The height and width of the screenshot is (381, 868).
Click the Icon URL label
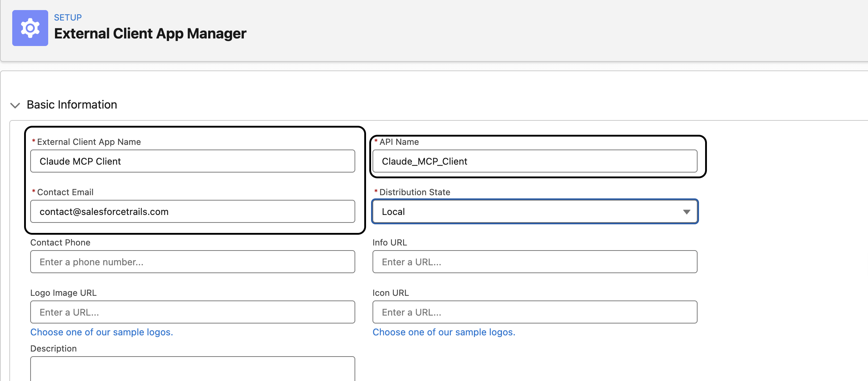pos(391,293)
